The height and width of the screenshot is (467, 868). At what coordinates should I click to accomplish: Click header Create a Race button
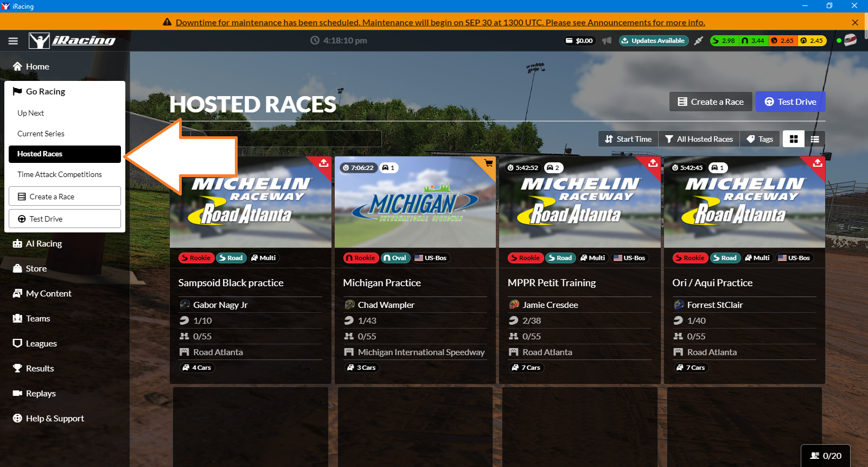[x=711, y=102]
